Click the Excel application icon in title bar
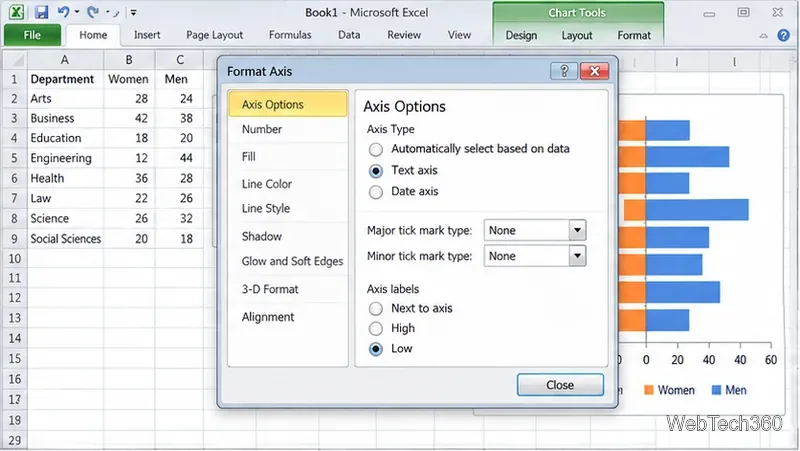Screen dimensions: 800x451 (x=16, y=12)
